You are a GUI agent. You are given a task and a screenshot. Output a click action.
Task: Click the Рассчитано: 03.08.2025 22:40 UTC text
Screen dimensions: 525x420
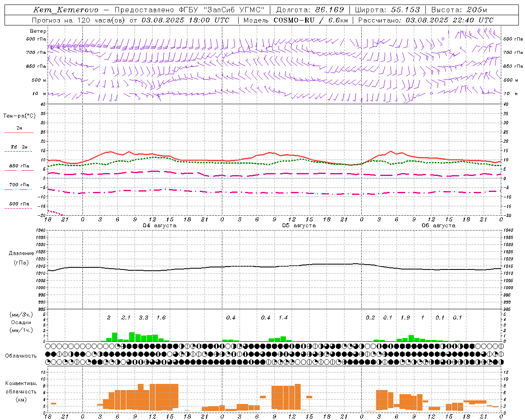[x=426, y=20]
